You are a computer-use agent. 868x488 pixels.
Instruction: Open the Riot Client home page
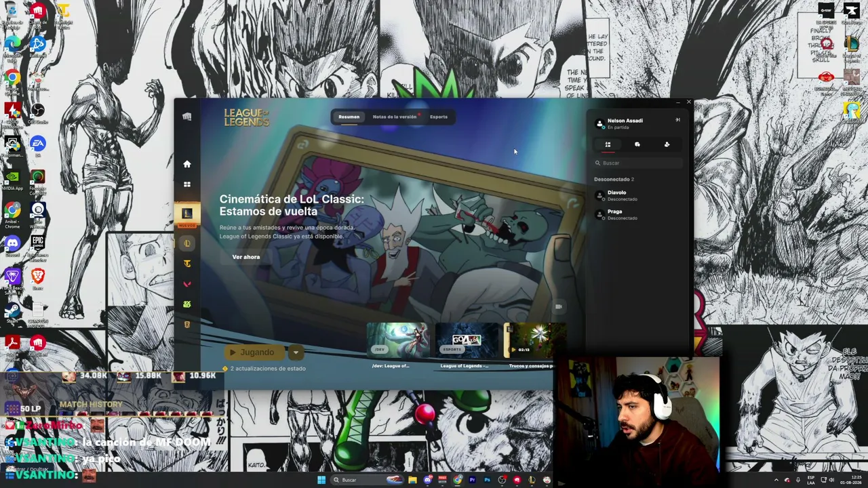click(x=187, y=164)
